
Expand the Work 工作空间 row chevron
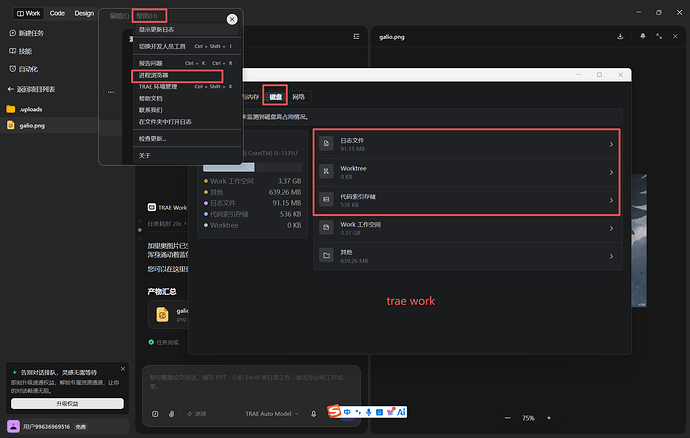coord(611,228)
